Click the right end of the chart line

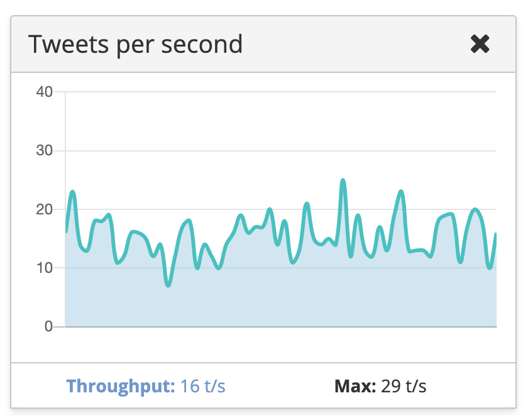pyautogui.click(x=495, y=235)
